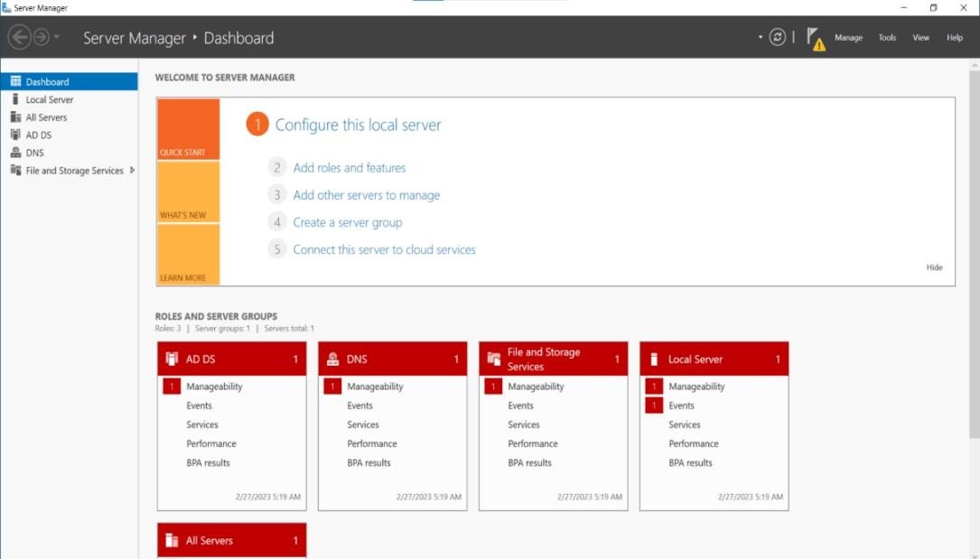Viewport: 980px width, 559px height.
Task: Click Local Server icon in sidebar
Action: pos(15,99)
